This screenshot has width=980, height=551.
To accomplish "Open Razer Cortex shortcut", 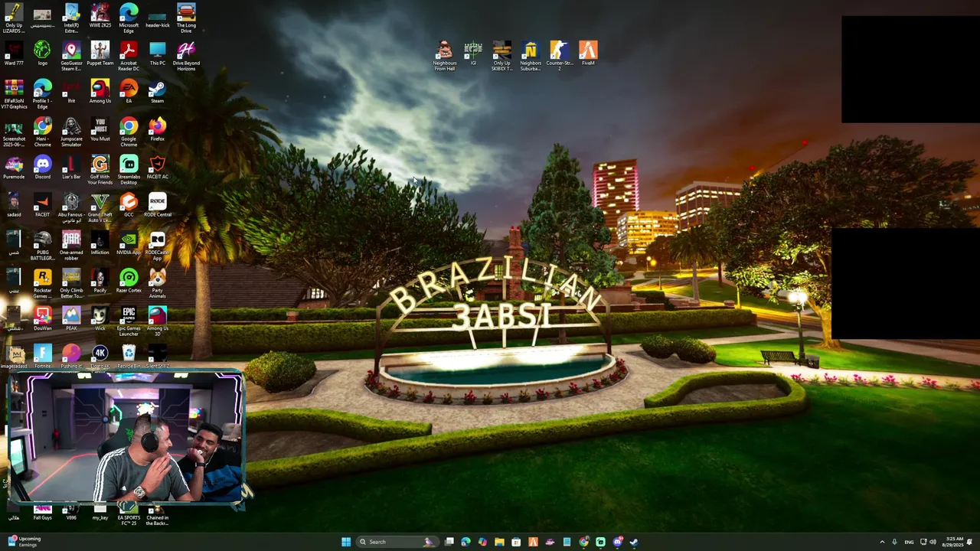I will 129,281.
